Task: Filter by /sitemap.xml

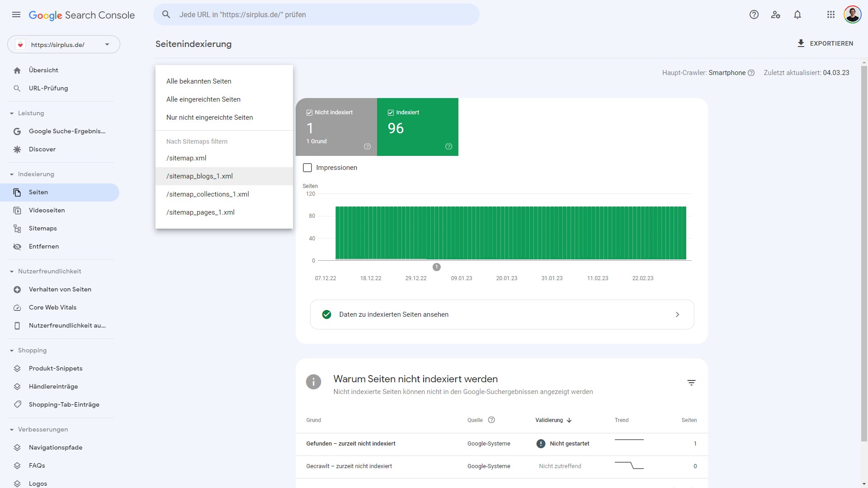Action: 224,158
